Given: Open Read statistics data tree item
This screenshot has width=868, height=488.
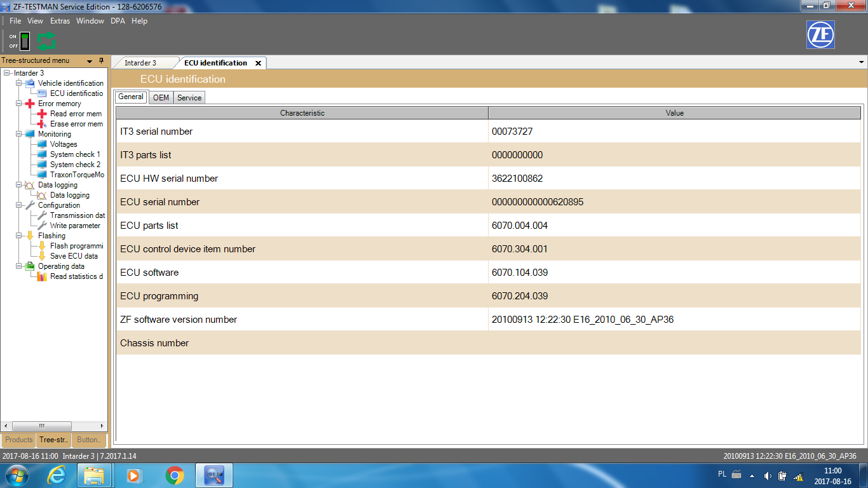Looking at the screenshot, I should point(76,276).
